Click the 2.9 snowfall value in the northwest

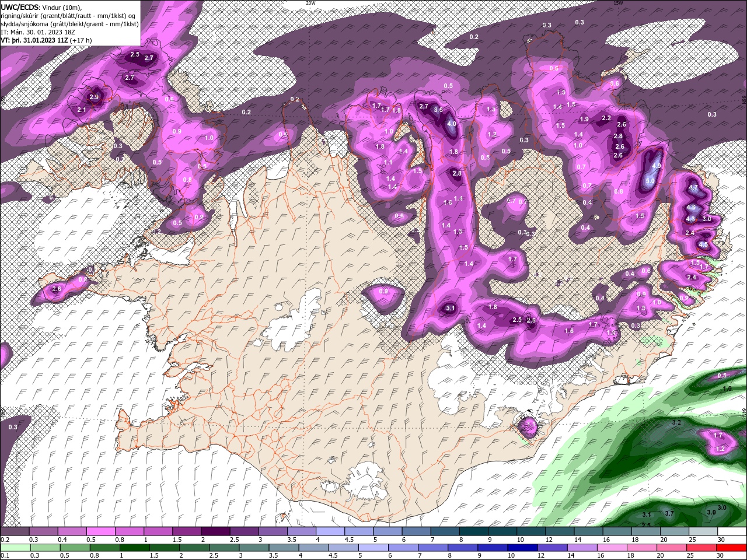94,97
